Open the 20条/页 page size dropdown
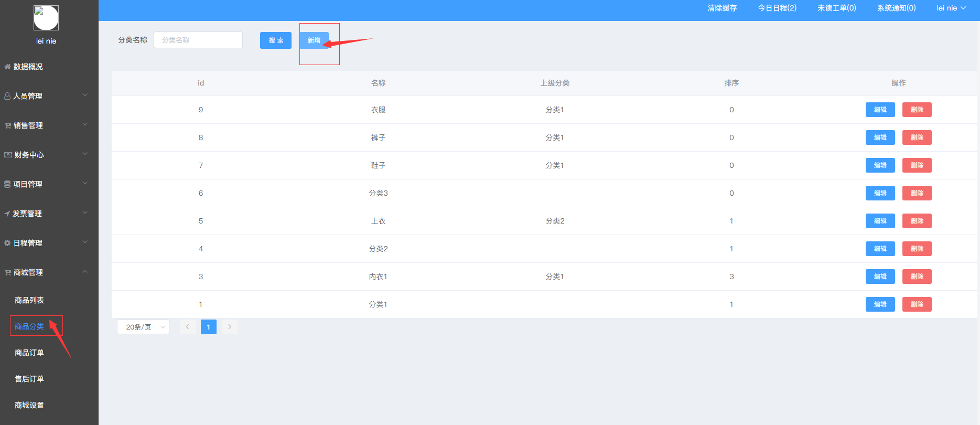The image size is (980, 425). pos(143,327)
